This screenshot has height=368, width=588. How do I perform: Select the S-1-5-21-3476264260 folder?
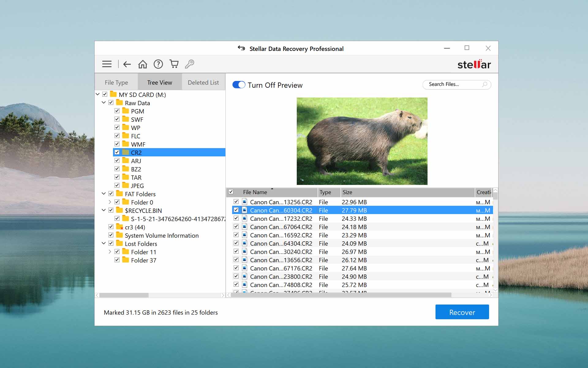tap(178, 219)
